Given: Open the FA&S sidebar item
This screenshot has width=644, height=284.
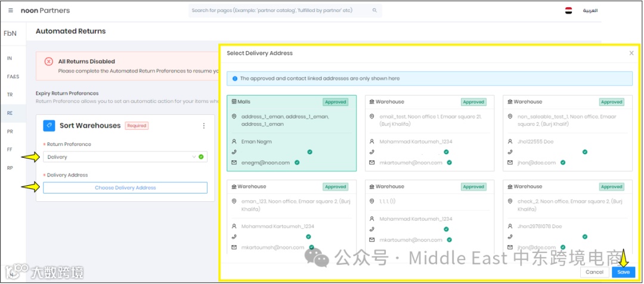Looking at the screenshot, I should click(13, 76).
